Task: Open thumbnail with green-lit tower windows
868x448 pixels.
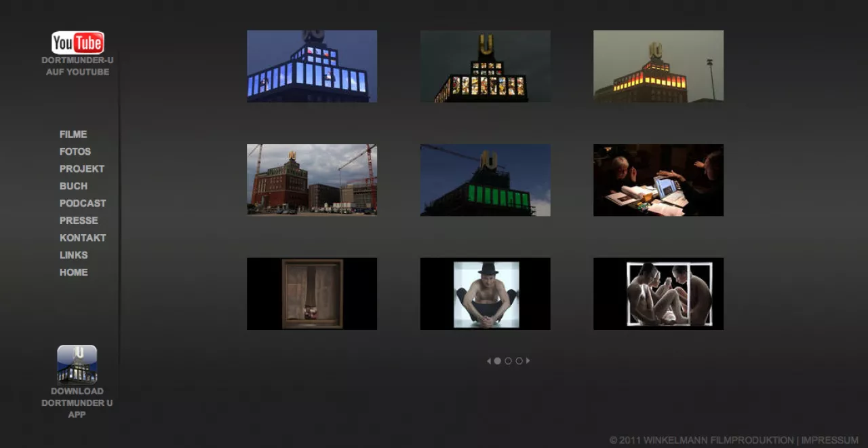Action: 486,180
